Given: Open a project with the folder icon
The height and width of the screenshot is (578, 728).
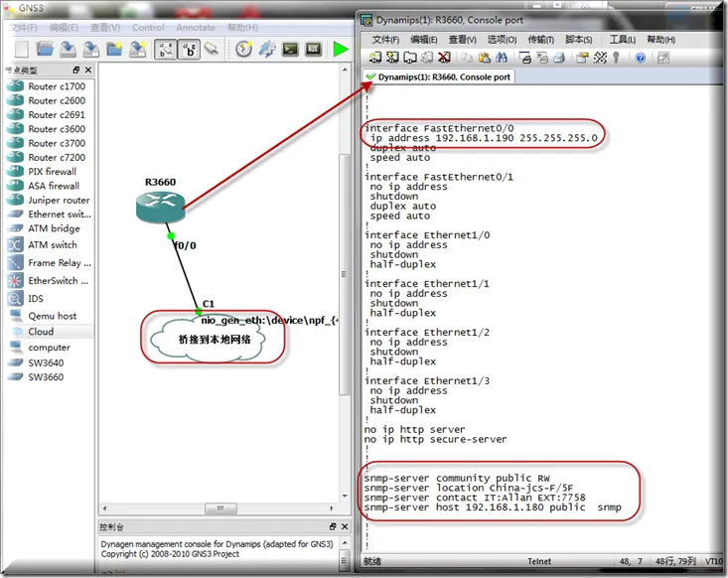Looking at the screenshot, I should 45,49.
